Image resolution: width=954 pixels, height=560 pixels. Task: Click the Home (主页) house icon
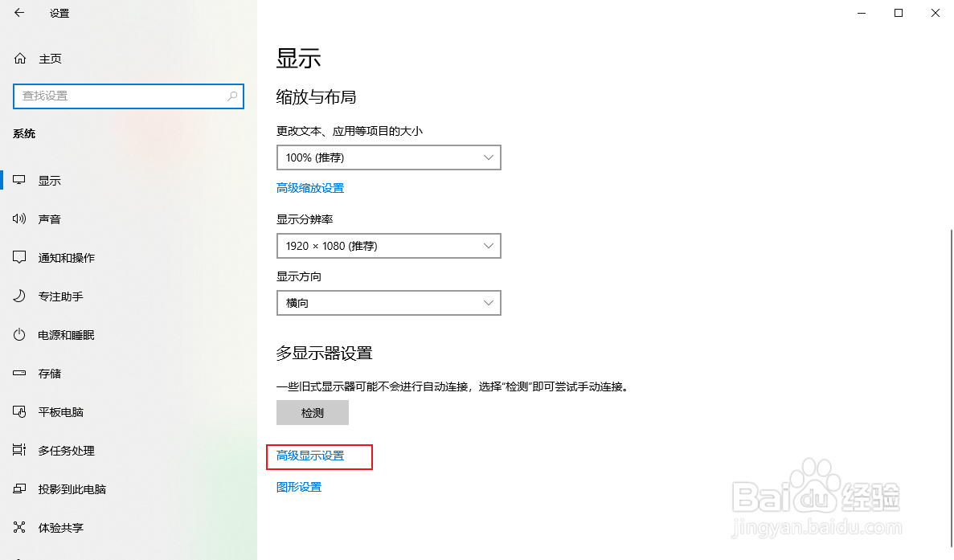coord(20,59)
